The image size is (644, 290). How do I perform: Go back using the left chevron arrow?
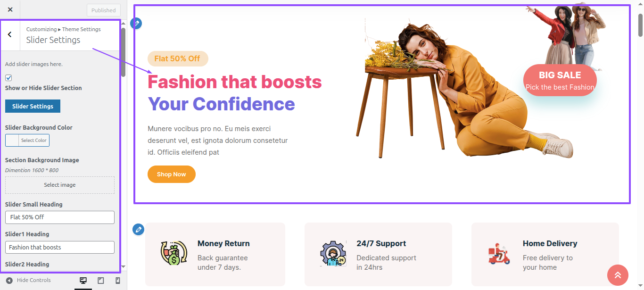10,34
